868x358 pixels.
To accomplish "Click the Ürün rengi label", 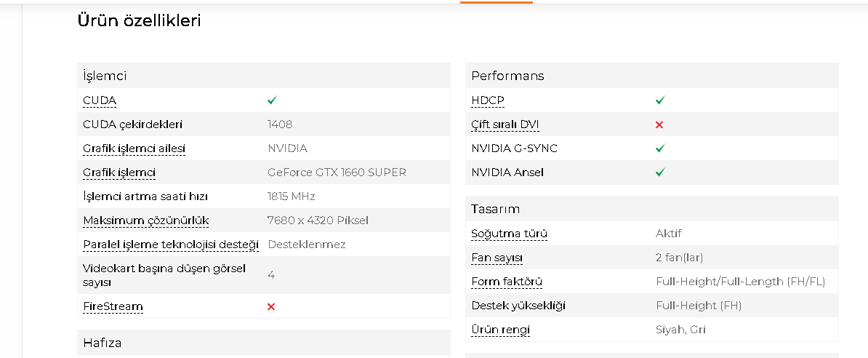I will (x=500, y=330).
